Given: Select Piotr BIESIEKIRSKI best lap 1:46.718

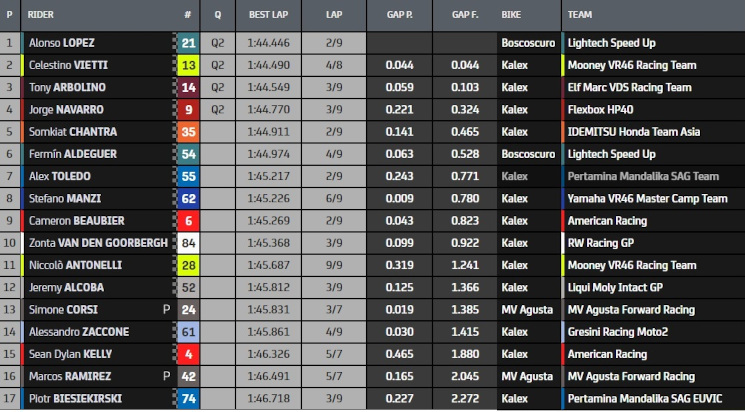Looking at the screenshot, I should pos(268,399).
